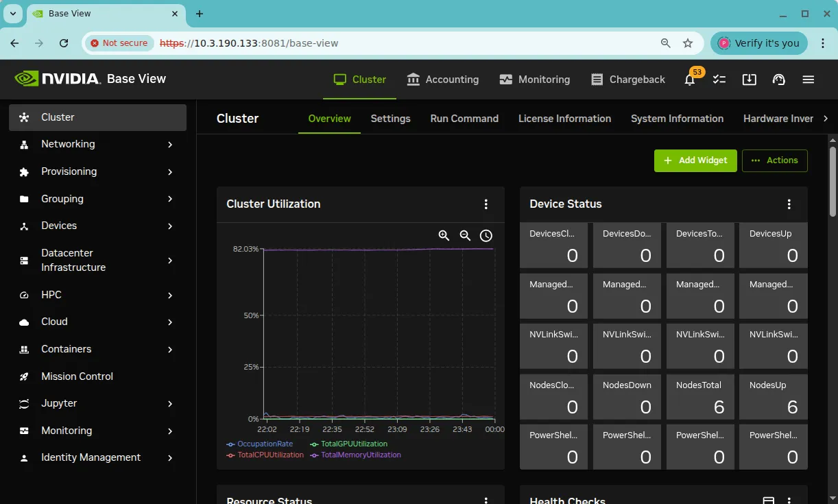Screen dimensions: 838x504
Task: Open the browser tab search dropdown
Action: click(x=12, y=14)
